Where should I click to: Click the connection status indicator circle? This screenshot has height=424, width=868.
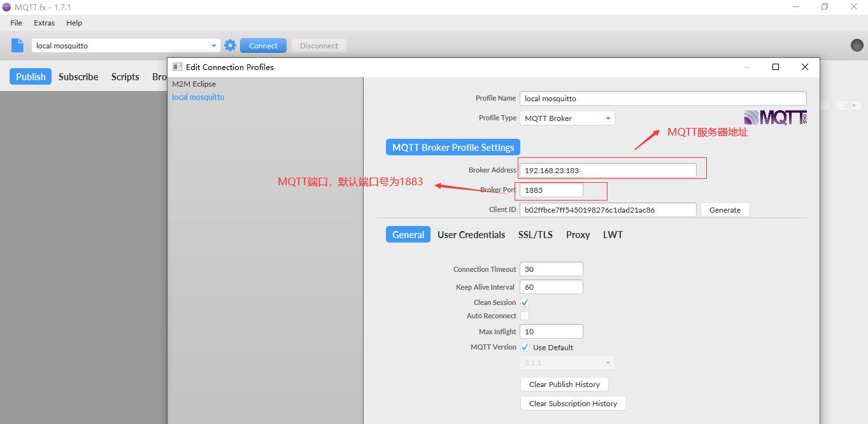pos(857,45)
